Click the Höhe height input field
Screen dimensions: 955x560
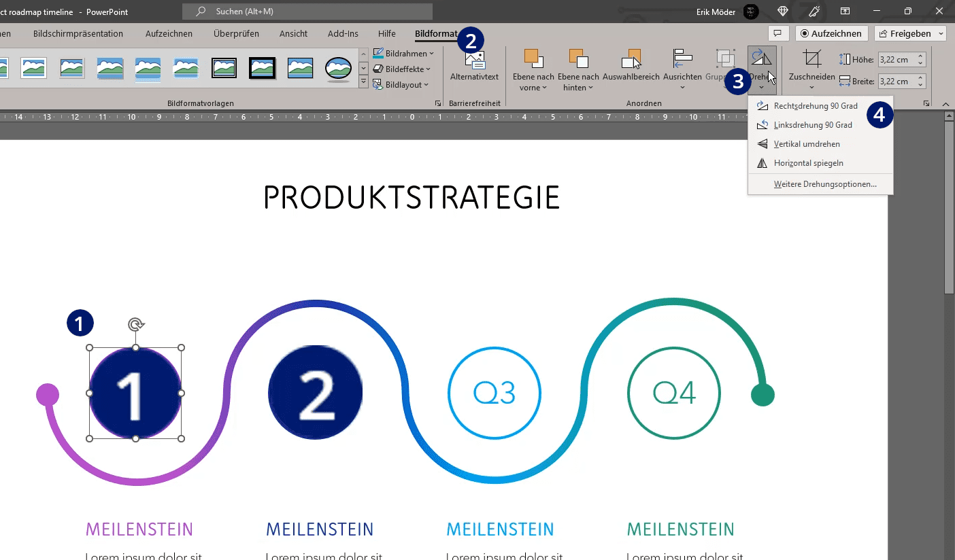(897, 59)
